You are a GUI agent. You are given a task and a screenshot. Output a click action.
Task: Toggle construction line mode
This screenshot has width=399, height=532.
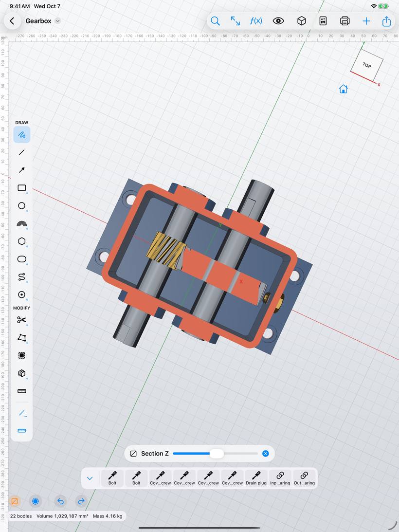pos(22,413)
